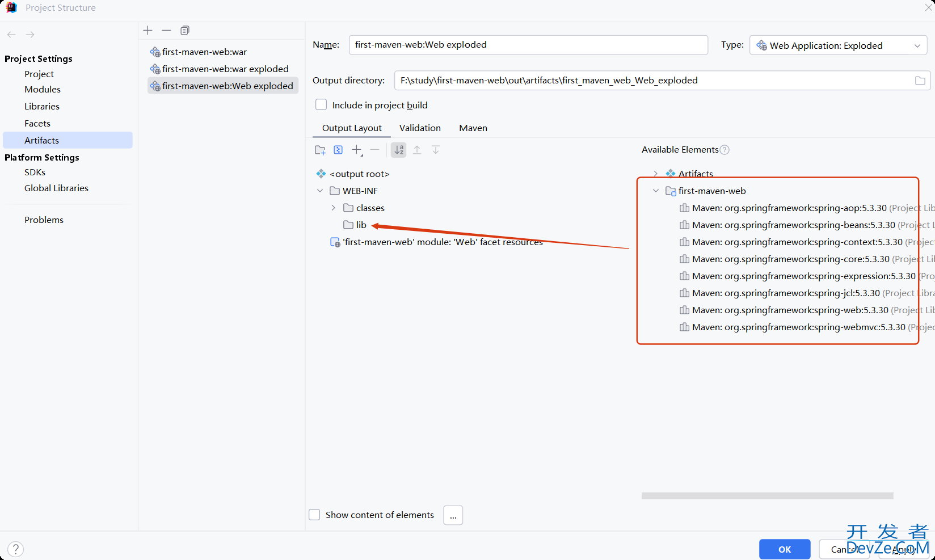Navigate back with the left arrow
The height and width of the screenshot is (560, 935).
click(x=11, y=35)
